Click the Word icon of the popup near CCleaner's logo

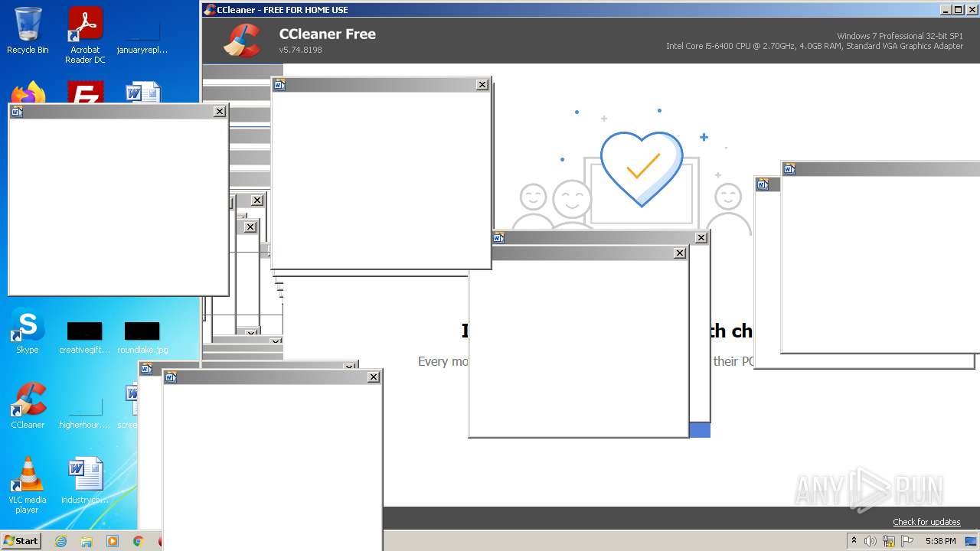pyautogui.click(x=279, y=85)
